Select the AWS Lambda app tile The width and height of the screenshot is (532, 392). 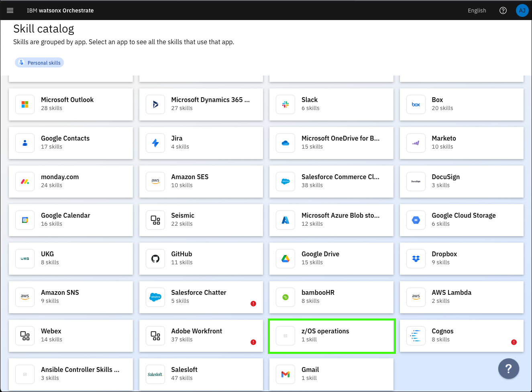[x=461, y=297]
